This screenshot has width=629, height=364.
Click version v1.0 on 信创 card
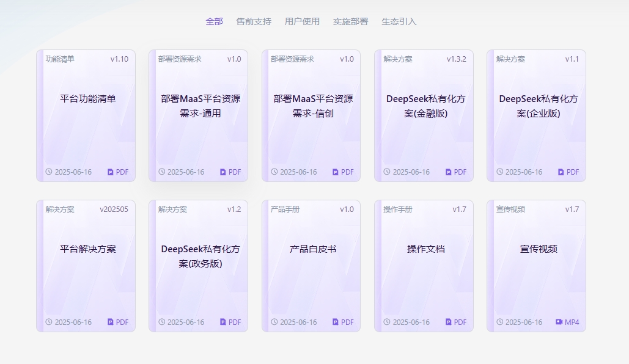click(x=347, y=59)
